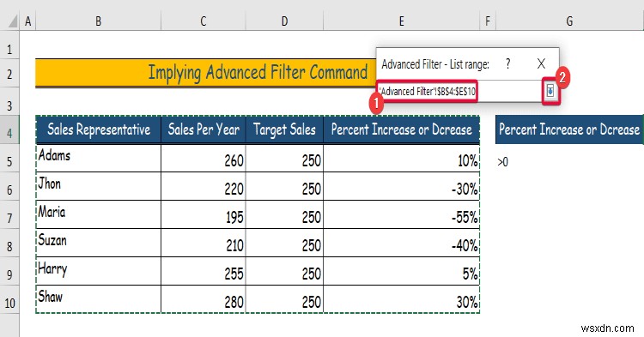
Task: Click the 'Target Sales' header cell
Action: click(x=284, y=129)
